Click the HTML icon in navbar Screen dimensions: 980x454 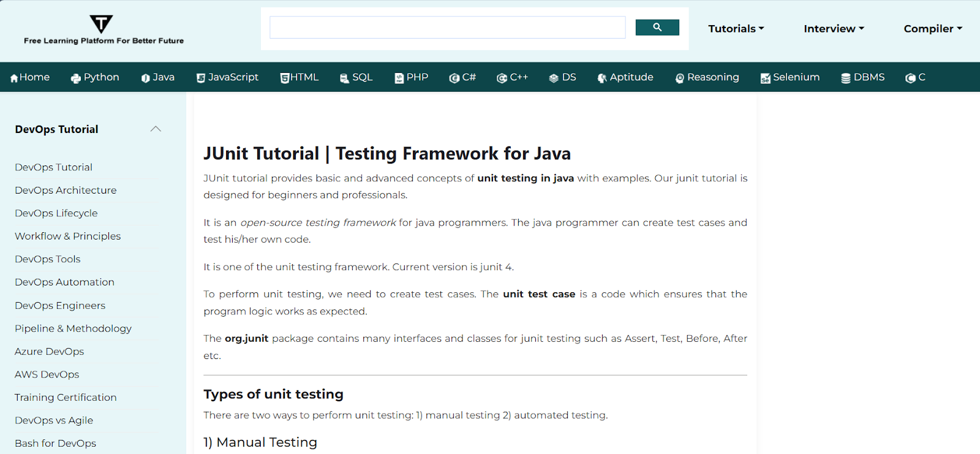coord(284,78)
